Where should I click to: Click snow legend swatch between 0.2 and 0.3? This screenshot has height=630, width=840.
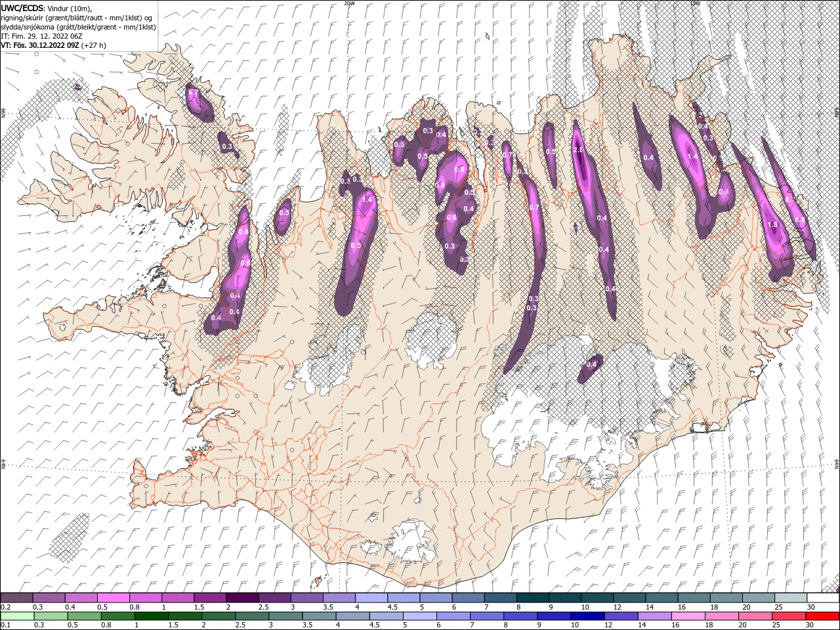click(x=18, y=598)
